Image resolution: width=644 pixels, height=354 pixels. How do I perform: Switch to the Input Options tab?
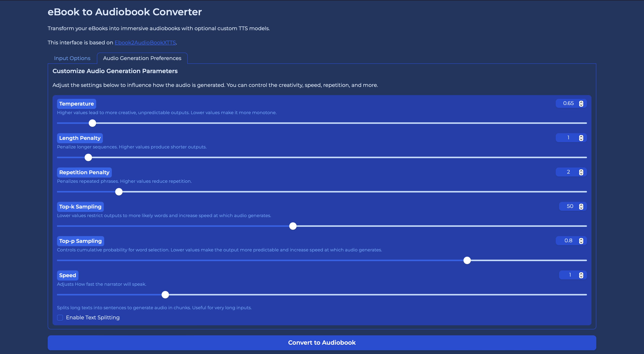coord(72,58)
